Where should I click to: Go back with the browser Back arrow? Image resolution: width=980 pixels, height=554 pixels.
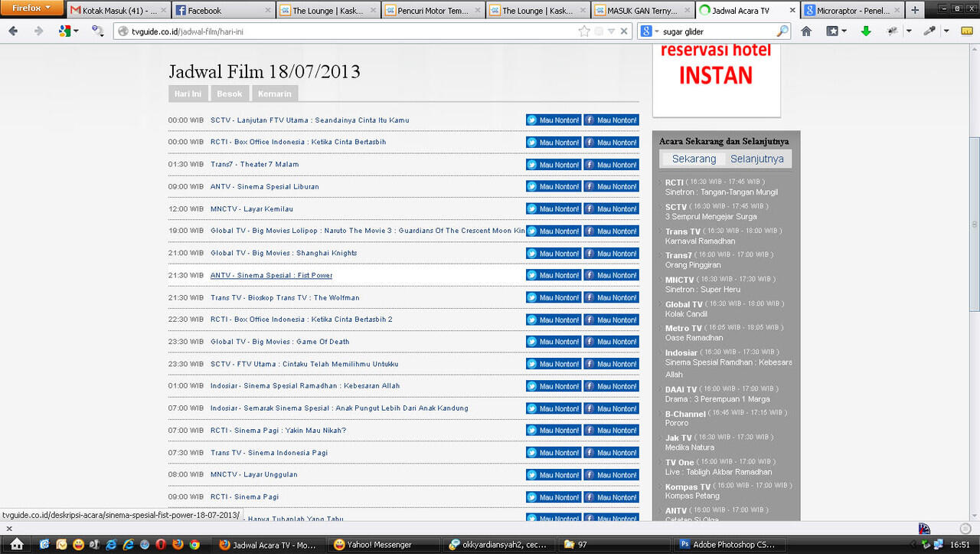13,31
